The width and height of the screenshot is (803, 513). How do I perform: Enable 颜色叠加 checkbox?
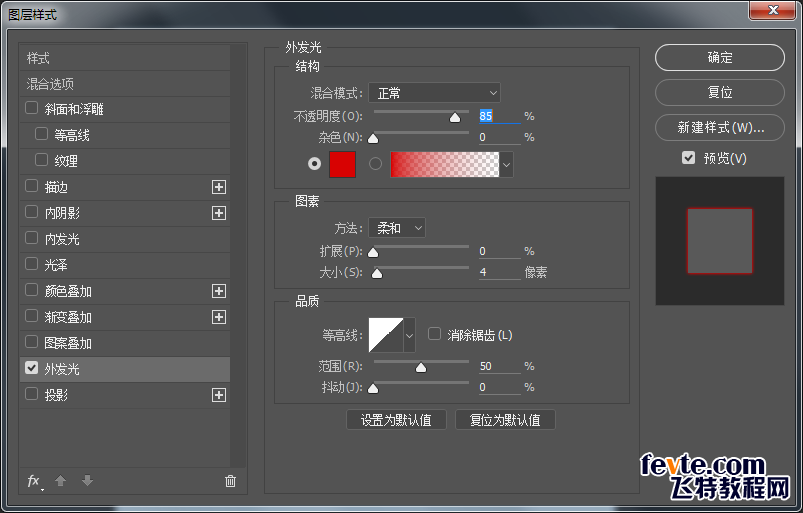point(32,290)
